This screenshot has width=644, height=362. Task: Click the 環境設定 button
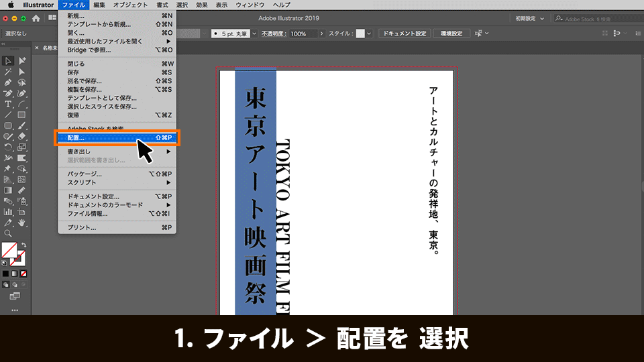pos(451,34)
